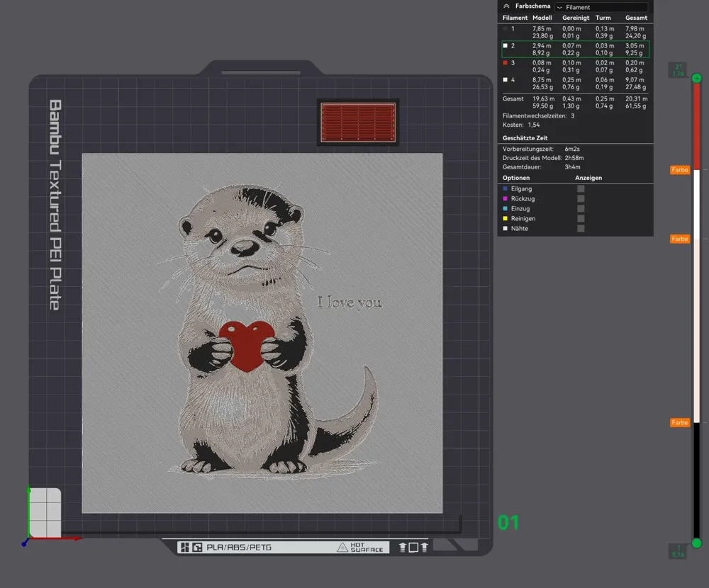Click the lower green layer slider handle
This screenshot has width=709, height=588.
[697, 543]
